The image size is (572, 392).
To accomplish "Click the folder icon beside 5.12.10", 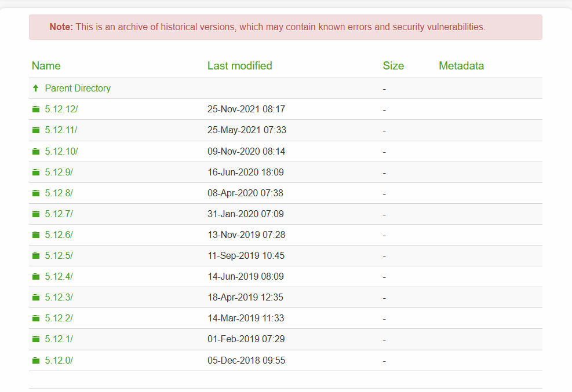I will click(x=36, y=152).
